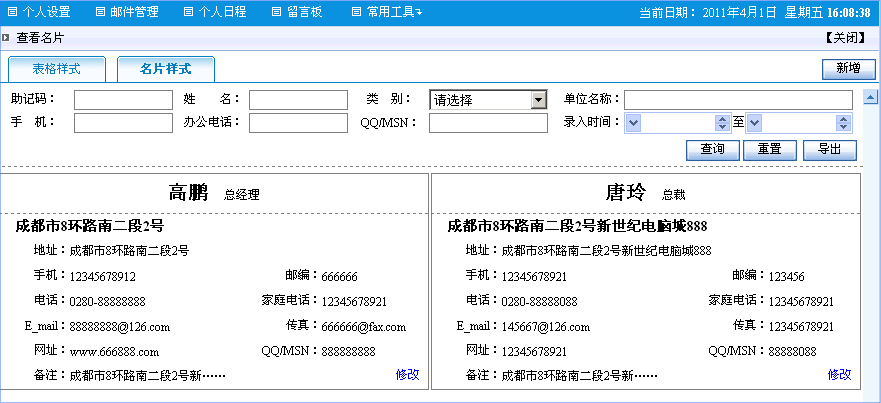881x403 pixels.
Task: Click the 查询 button
Action: coord(712,150)
